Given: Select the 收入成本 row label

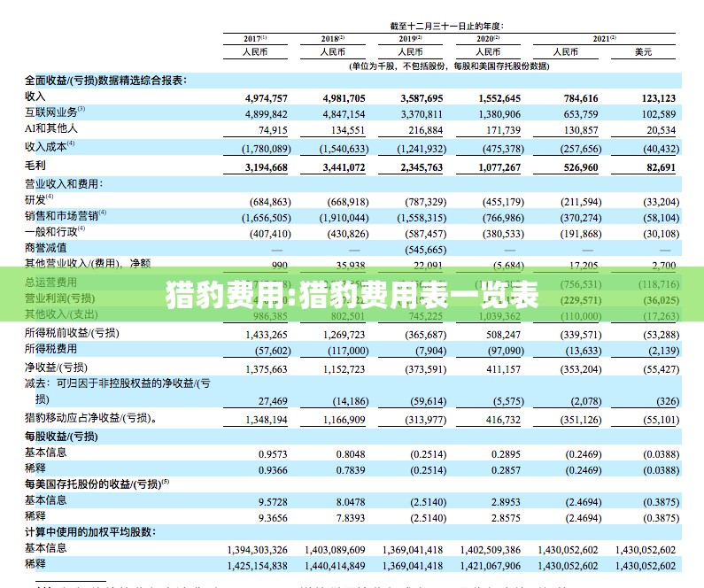Looking at the screenshot, I should pyautogui.click(x=50, y=146).
